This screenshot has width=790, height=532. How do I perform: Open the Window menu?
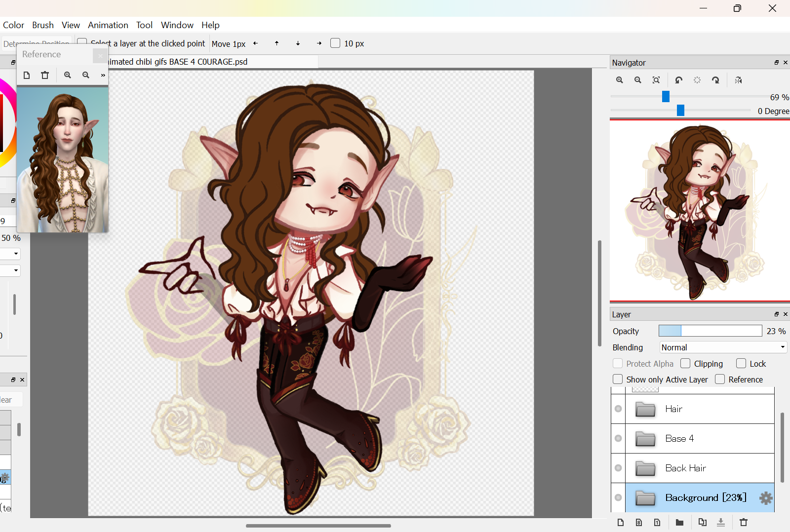[x=177, y=25]
